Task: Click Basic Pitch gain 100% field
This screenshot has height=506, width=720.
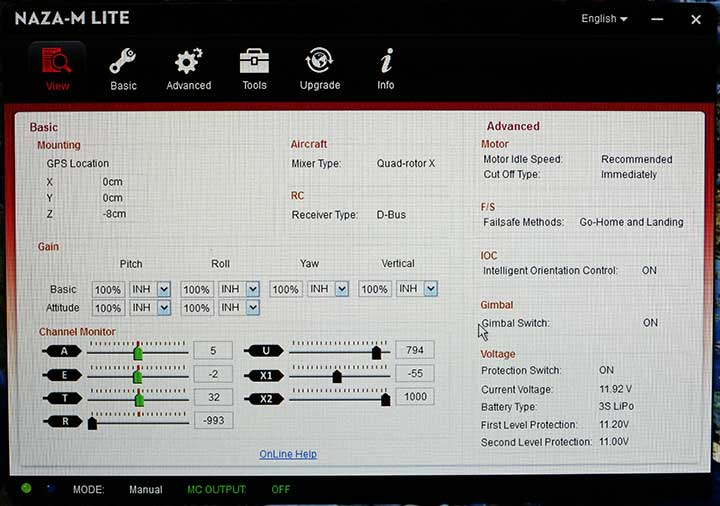Action: (108, 290)
